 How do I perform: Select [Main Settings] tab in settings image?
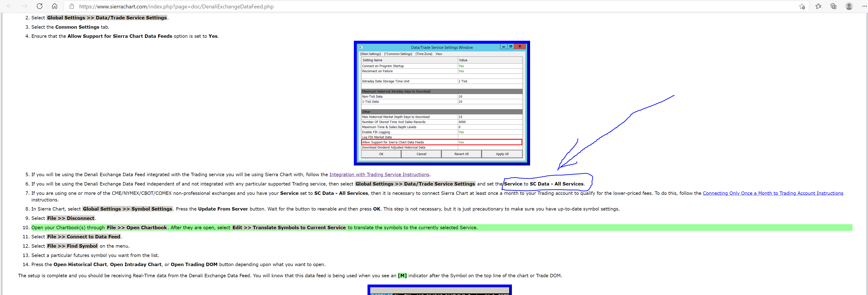click(x=370, y=54)
